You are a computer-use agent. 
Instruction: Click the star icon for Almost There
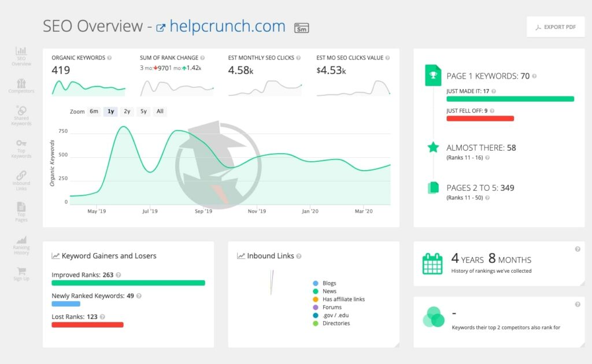tap(433, 147)
